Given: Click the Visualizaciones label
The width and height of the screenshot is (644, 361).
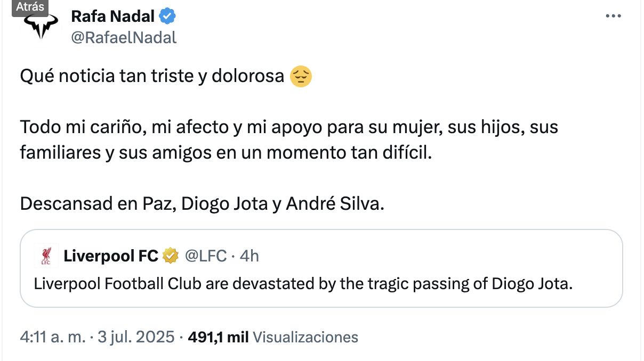Looking at the screenshot, I should (305, 337).
